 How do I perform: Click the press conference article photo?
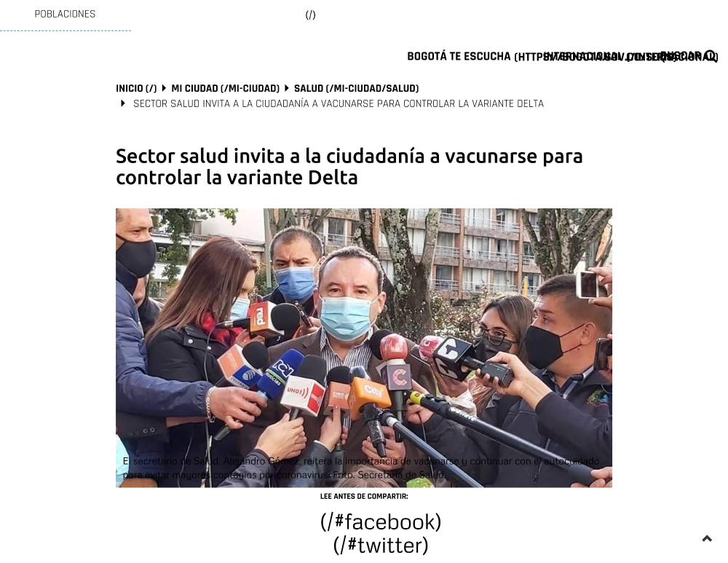pos(364,347)
